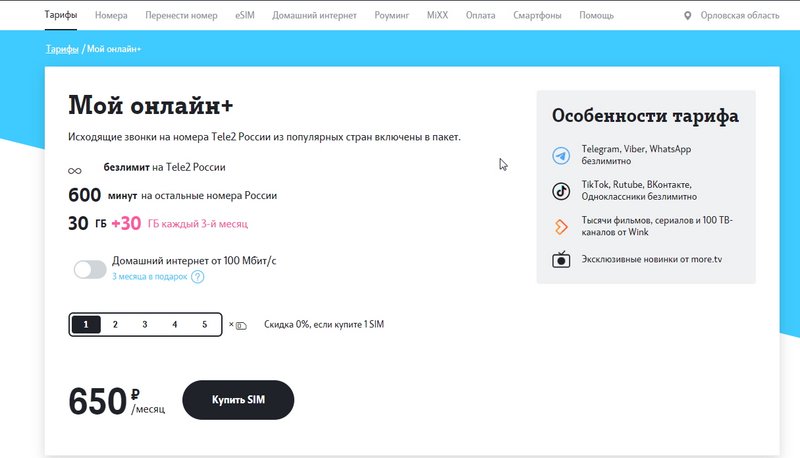
Task: Toggle the Домашний интернет от 100 Мбит/с switch
Action: (90, 269)
